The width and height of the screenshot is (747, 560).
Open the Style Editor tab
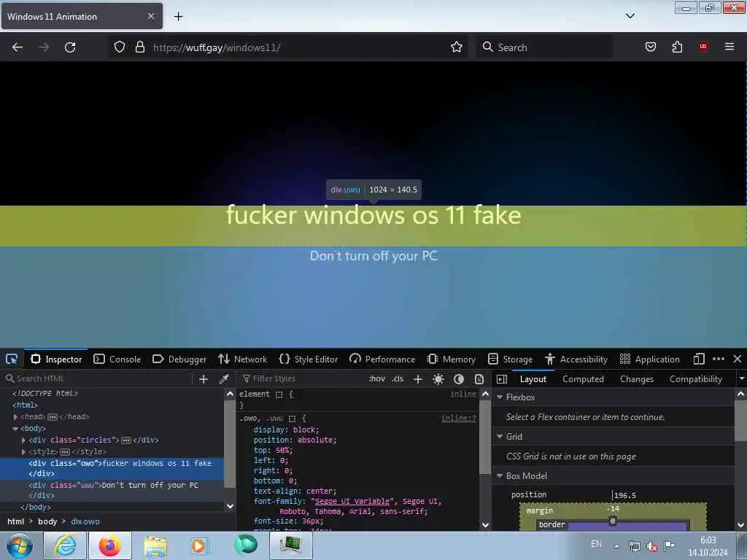[309, 359]
